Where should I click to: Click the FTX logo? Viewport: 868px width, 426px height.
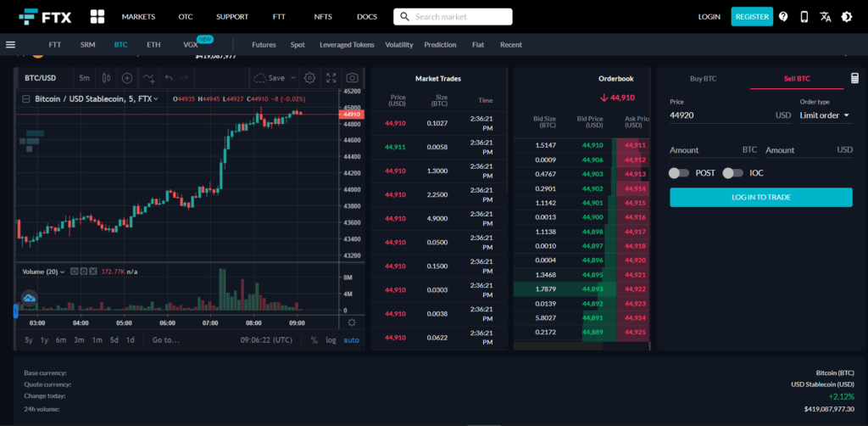click(45, 17)
